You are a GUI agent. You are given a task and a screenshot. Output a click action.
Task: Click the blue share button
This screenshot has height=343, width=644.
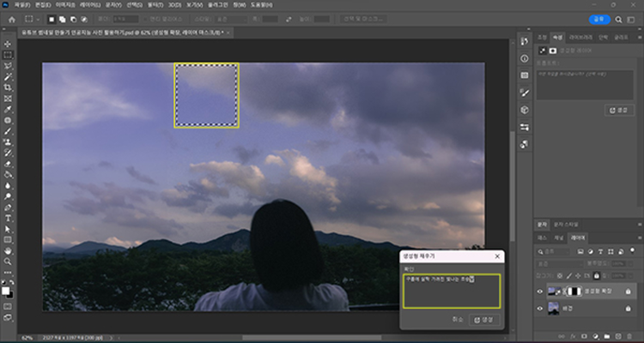pos(599,19)
